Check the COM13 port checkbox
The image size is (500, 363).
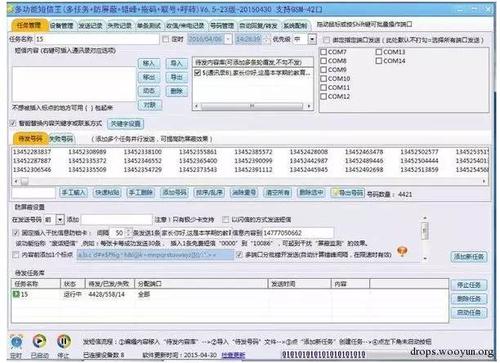pos(379,52)
